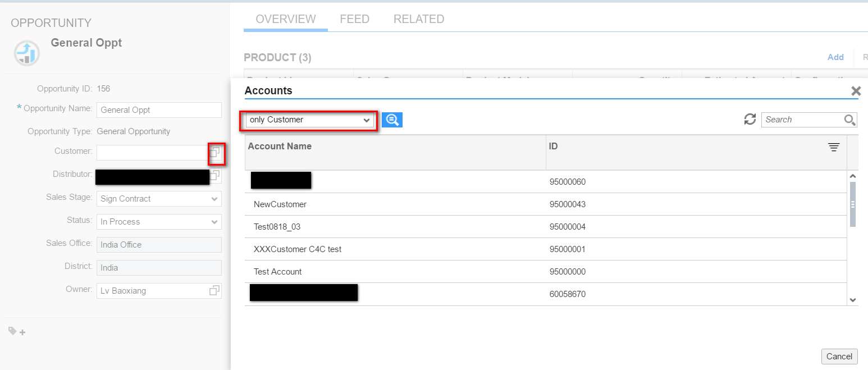868x370 pixels.
Task: Click the blue advanced search icon
Action: [392, 120]
